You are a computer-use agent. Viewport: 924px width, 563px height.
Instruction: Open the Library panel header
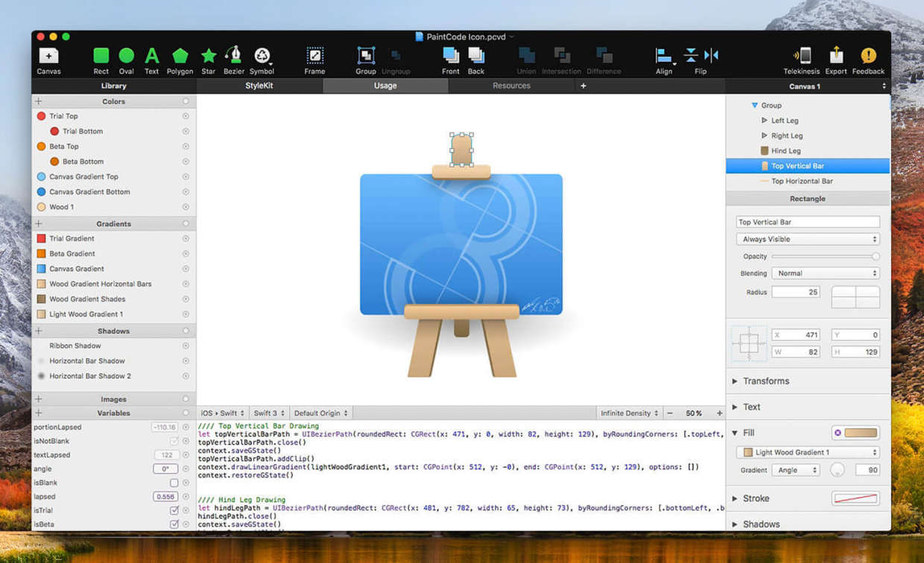click(x=114, y=86)
